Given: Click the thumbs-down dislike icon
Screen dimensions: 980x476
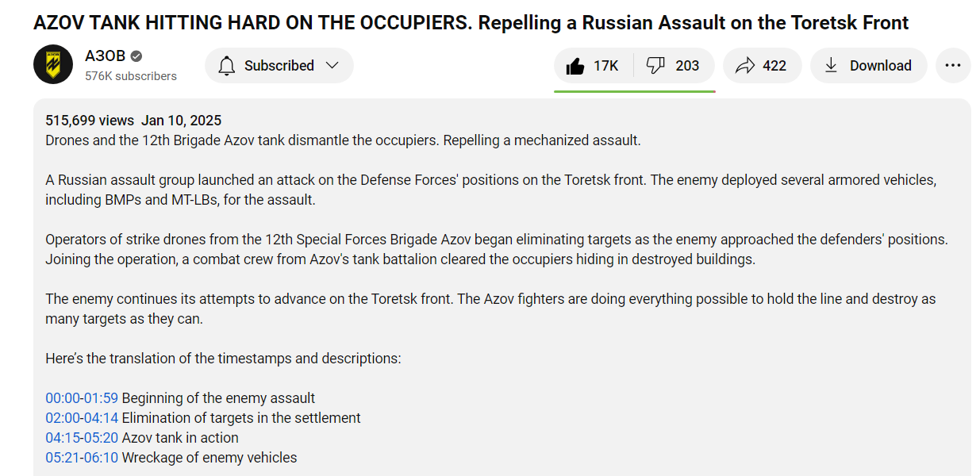Looking at the screenshot, I should click(x=656, y=66).
